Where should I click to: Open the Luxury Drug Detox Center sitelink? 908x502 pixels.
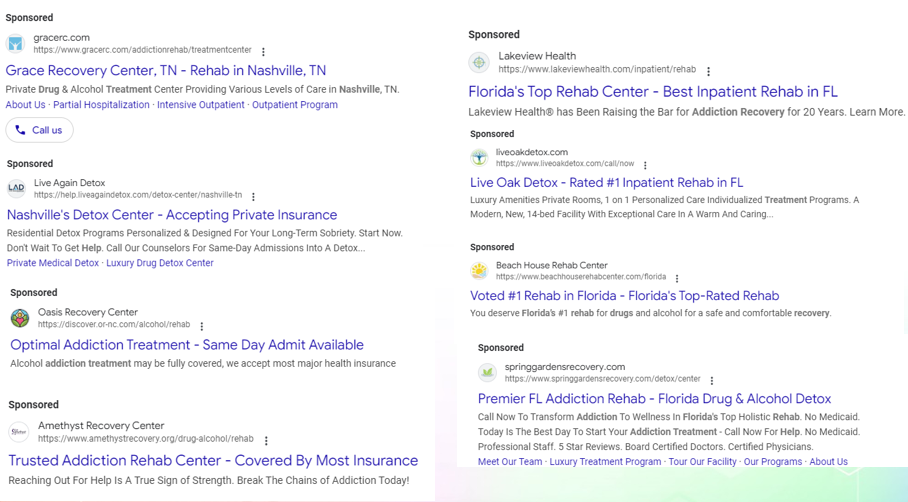pyautogui.click(x=160, y=263)
